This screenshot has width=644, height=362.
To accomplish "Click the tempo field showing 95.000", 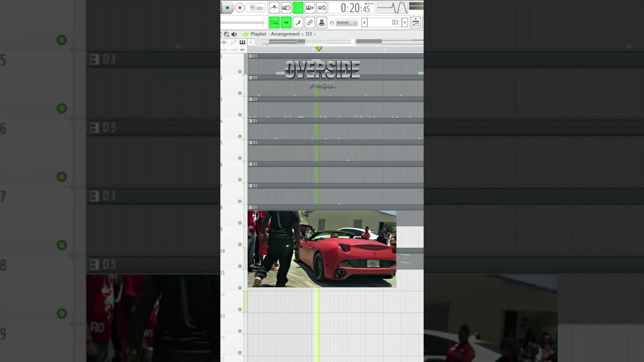I will click(256, 8).
